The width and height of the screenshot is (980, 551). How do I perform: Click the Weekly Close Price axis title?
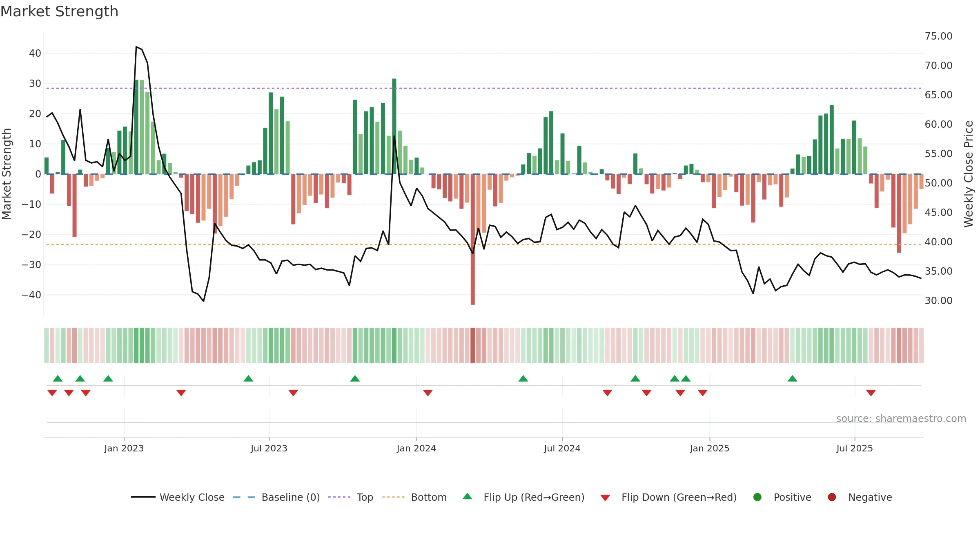click(969, 174)
